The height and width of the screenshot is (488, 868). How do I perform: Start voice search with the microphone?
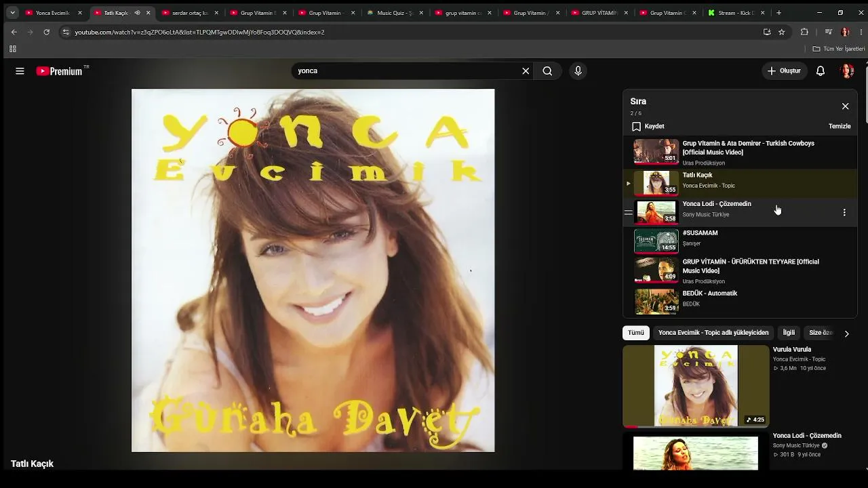[x=578, y=70]
